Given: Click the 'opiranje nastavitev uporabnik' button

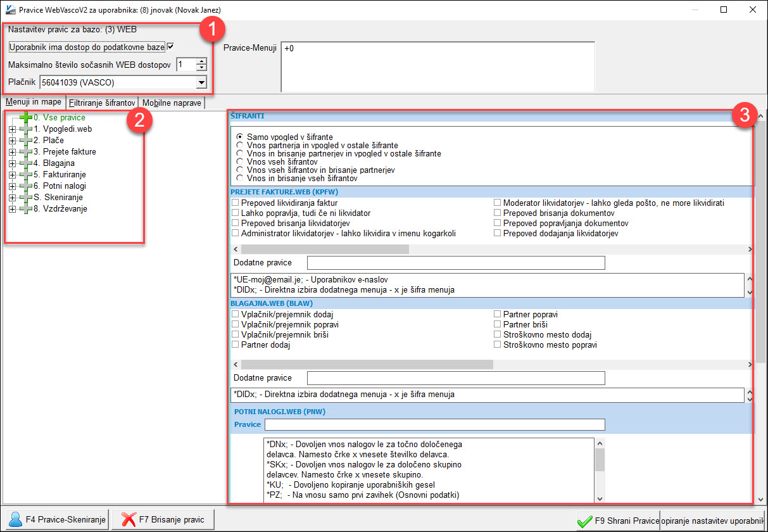Looking at the screenshot, I should coord(712,521).
